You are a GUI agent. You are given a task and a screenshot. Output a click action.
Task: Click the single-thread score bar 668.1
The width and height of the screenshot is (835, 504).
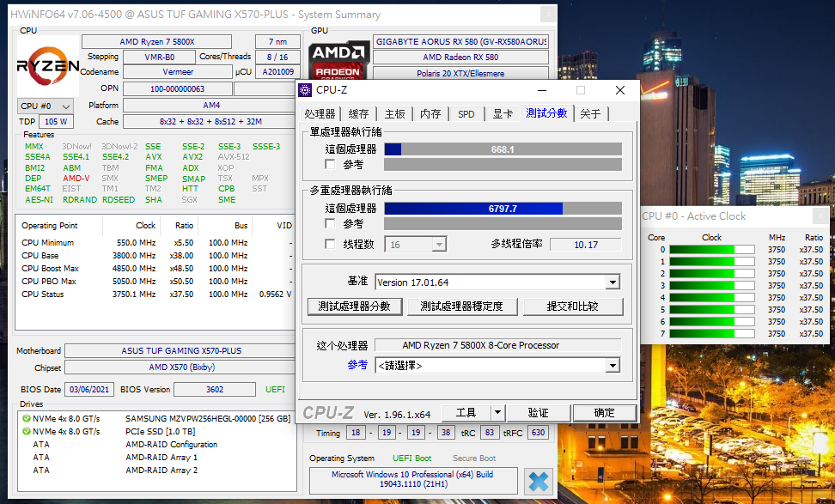(x=503, y=149)
